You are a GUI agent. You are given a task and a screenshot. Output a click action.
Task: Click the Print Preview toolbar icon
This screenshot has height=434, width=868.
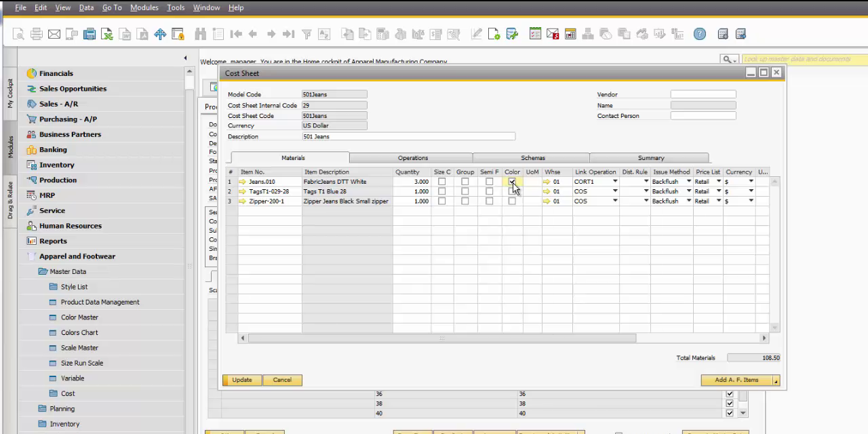click(x=18, y=34)
